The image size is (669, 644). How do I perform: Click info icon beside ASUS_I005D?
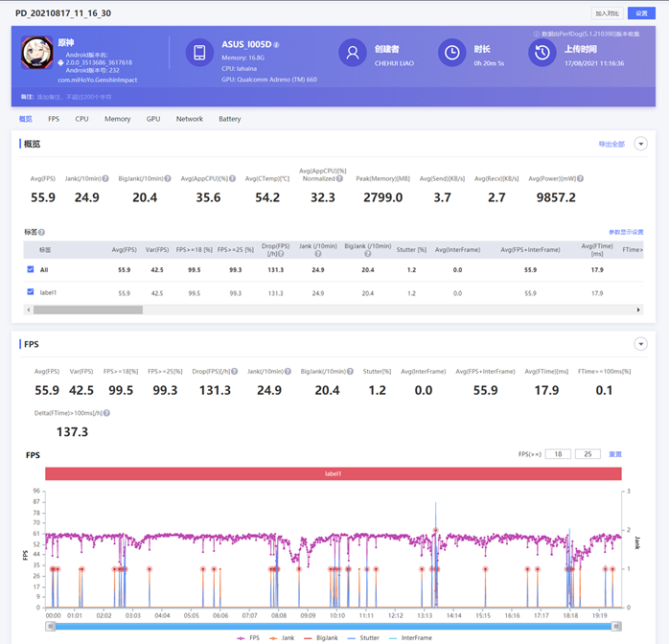coord(277,45)
